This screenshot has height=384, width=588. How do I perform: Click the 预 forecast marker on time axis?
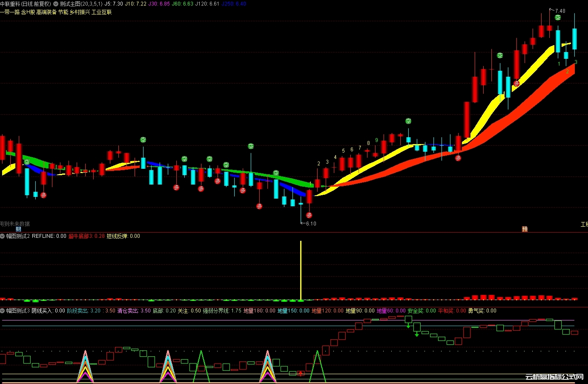tap(525, 229)
